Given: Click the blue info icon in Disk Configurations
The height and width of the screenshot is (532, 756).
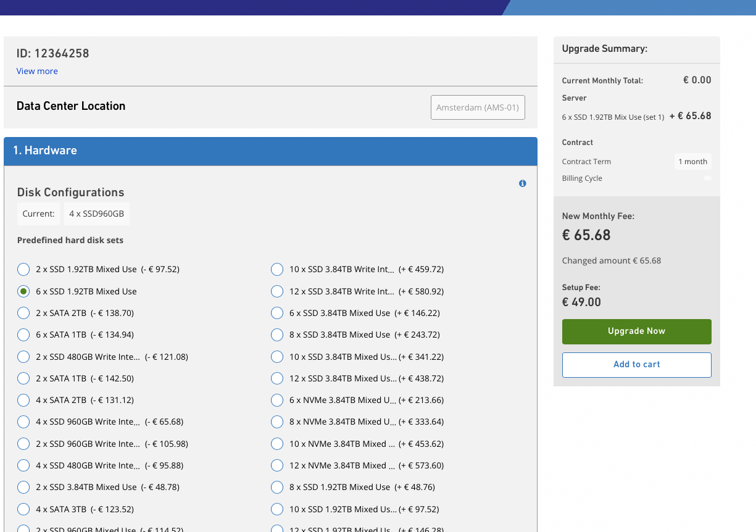Looking at the screenshot, I should (x=523, y=183).
